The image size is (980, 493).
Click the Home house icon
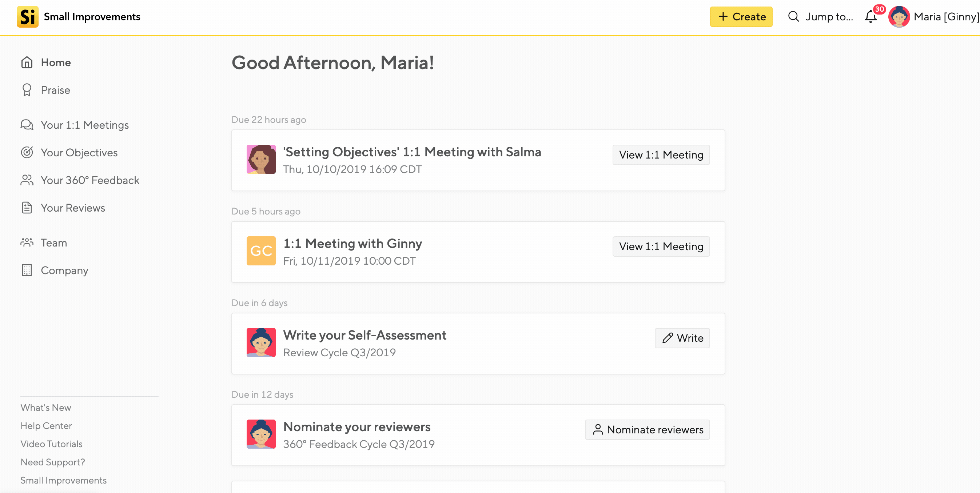pos(27,62)
